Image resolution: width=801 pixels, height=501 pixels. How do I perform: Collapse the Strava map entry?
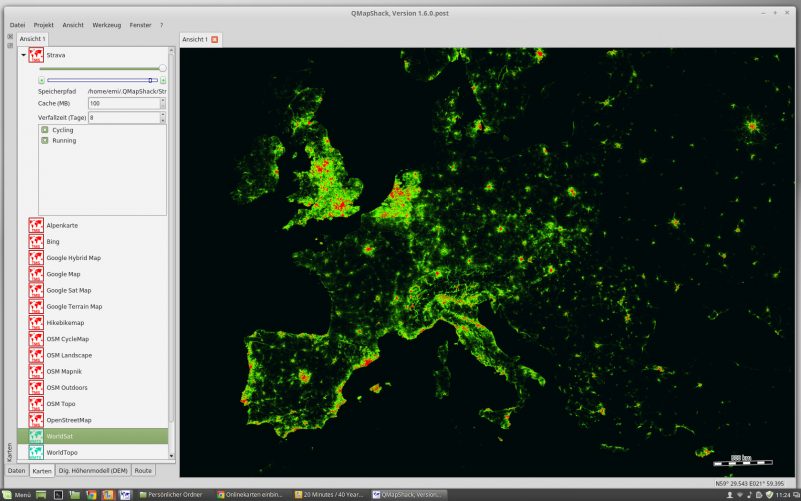[x=24, y=56]
